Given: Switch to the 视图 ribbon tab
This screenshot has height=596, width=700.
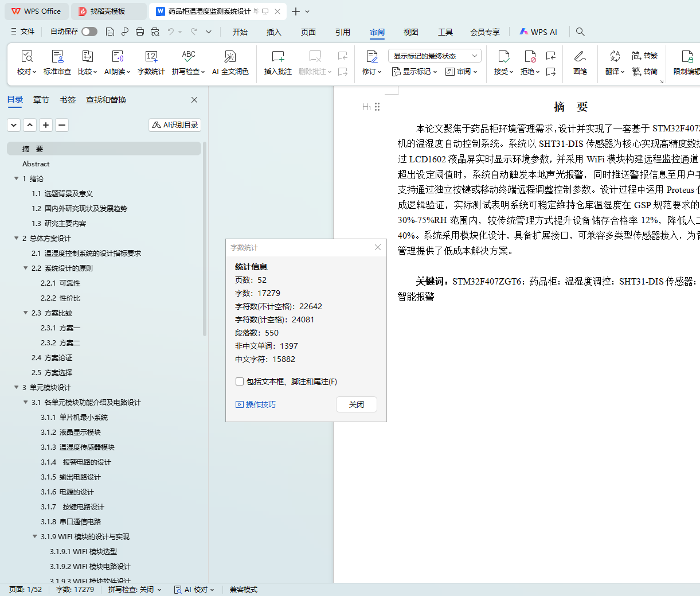Looking at the screenshot, I should point(410,32).
